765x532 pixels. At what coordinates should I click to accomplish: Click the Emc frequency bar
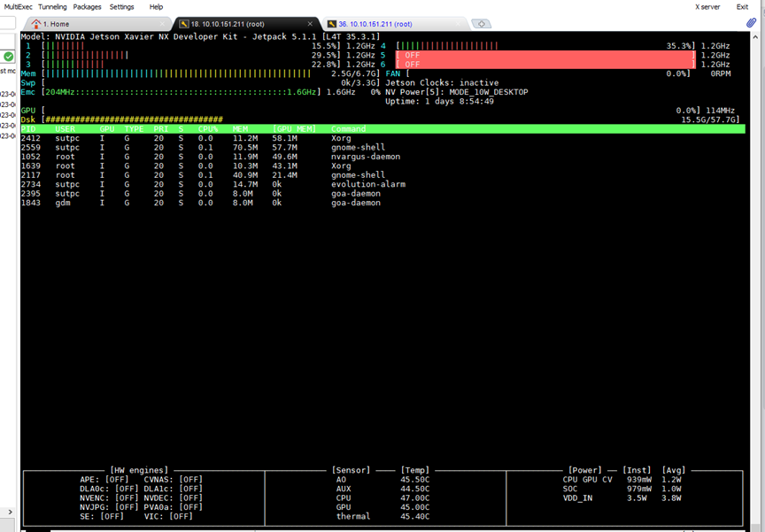click(x=182, y=92)
